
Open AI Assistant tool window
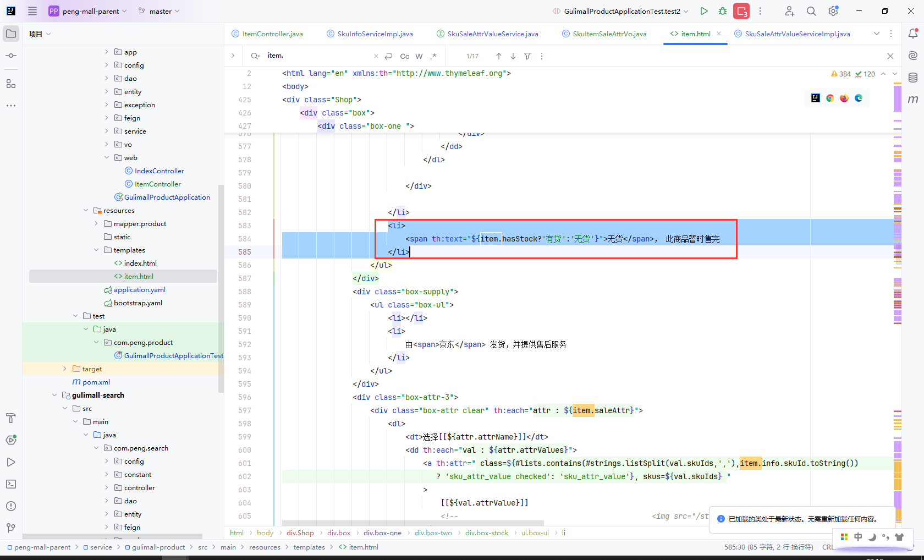[x=913, y=56]
